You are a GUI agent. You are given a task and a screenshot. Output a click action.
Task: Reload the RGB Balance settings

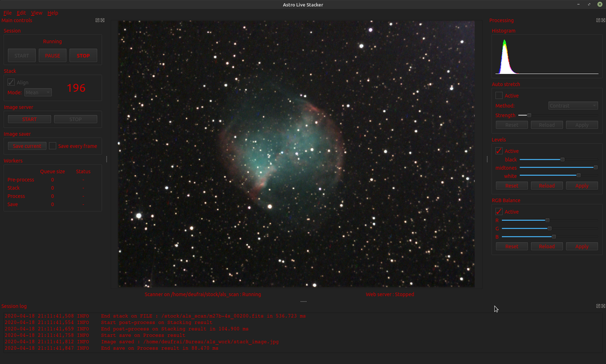click(547, 247)
